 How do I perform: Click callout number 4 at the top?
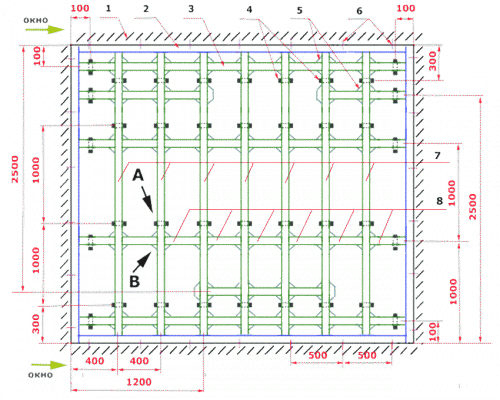pyautogui.click(x=249, y=10)
